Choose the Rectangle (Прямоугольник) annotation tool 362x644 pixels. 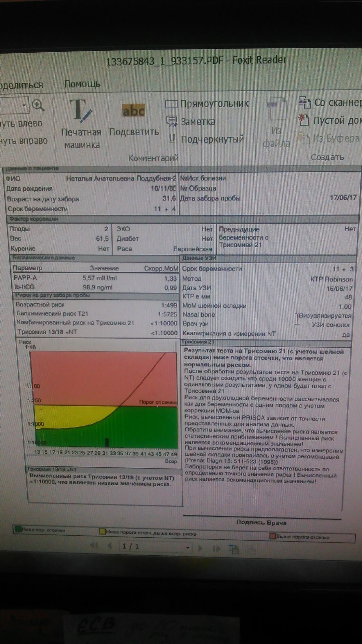207,104
